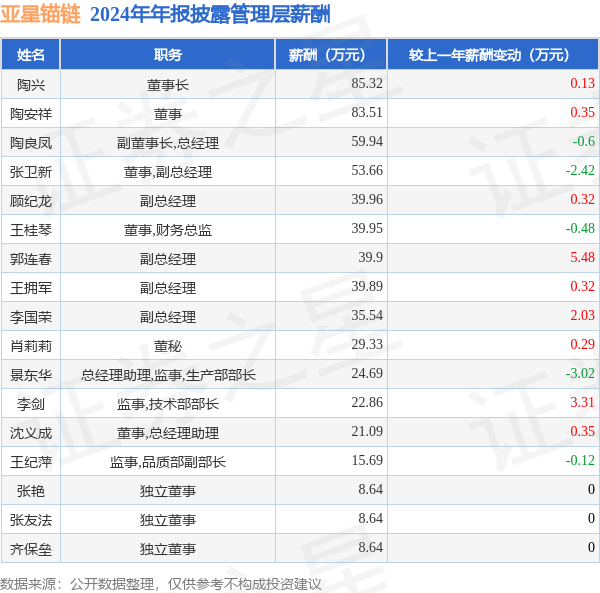
Task: Click the change value -0.12
Action: [x=580, y=461]
